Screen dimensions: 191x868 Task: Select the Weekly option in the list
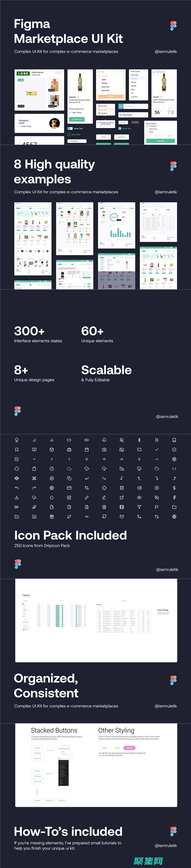pos(134,86)
